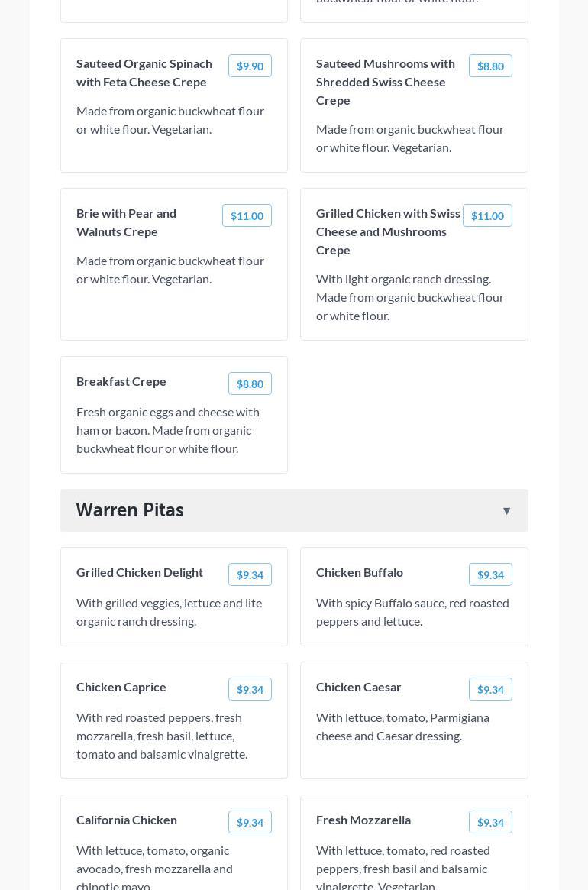Select the Grilled Chicken Delight $9.34 price
This screenshot has height=890, width=588.
pyautogui.click(x=250, y=575)
